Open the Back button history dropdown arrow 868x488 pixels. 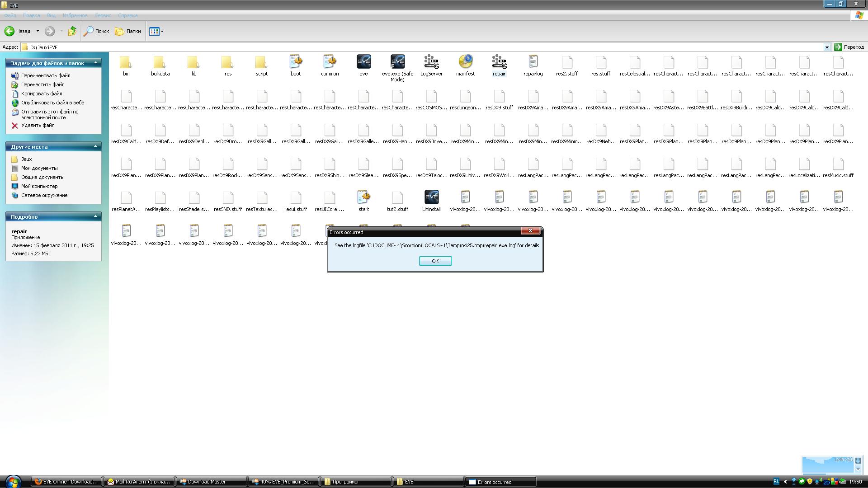click(38, 31)
